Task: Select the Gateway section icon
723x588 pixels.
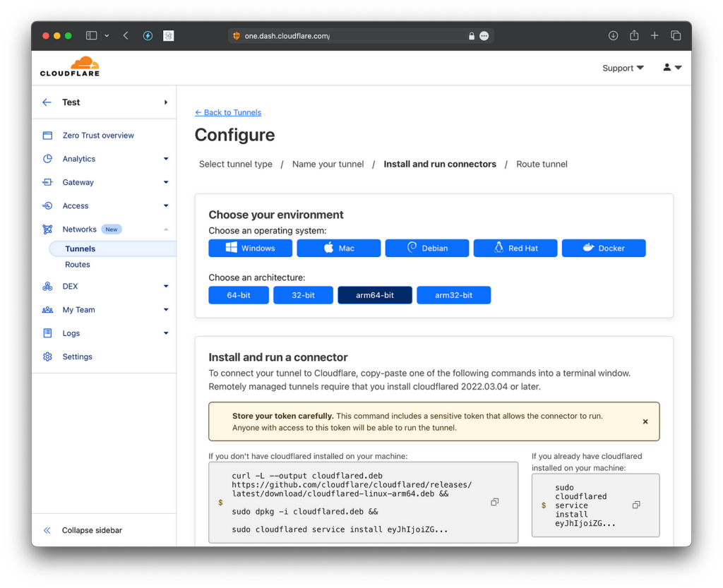Action: [x=47, y=182]
